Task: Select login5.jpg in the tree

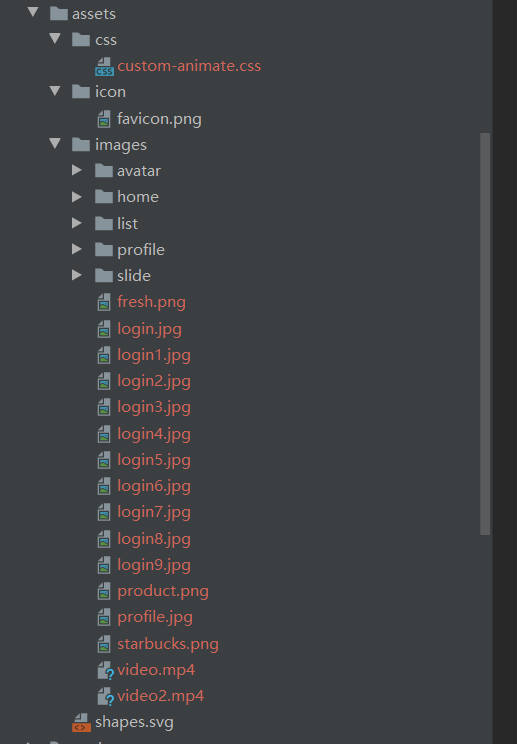Action: click(x=154, y=460)
